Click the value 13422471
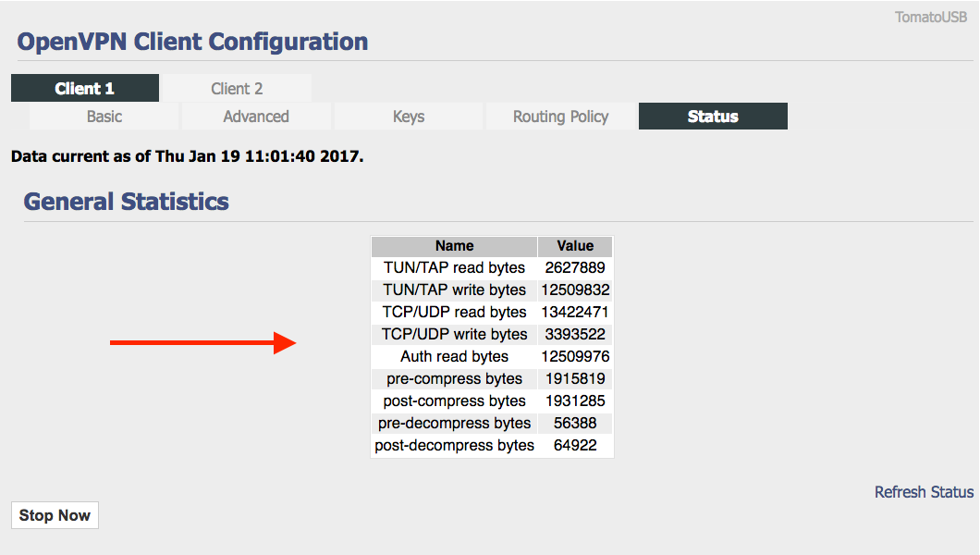Image resolution: width=980 pixels, height=555 pixels. pyautogui.click(x=575, y=312)
